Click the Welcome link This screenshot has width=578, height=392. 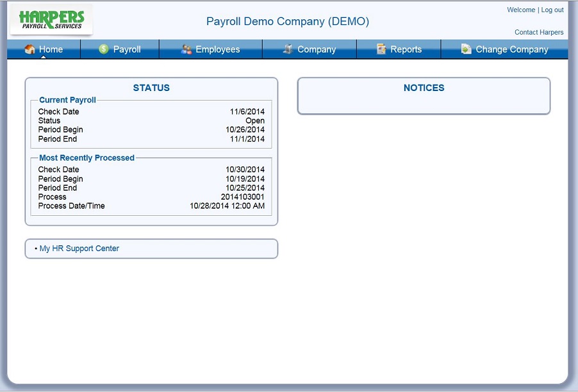pos(521,10)
